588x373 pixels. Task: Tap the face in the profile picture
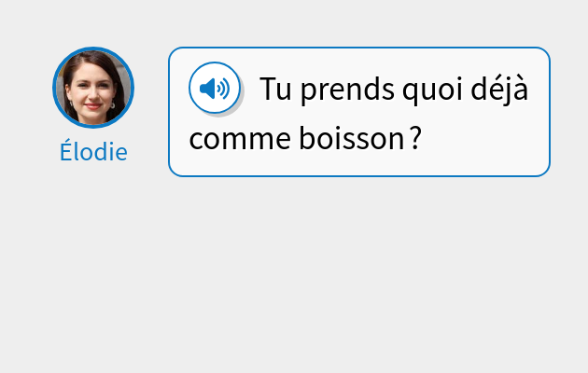click(93, 90)
